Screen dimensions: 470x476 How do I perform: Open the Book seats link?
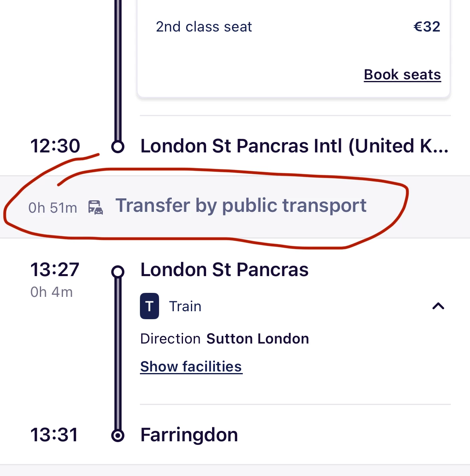pyautogui.click(x=402, y=75)
